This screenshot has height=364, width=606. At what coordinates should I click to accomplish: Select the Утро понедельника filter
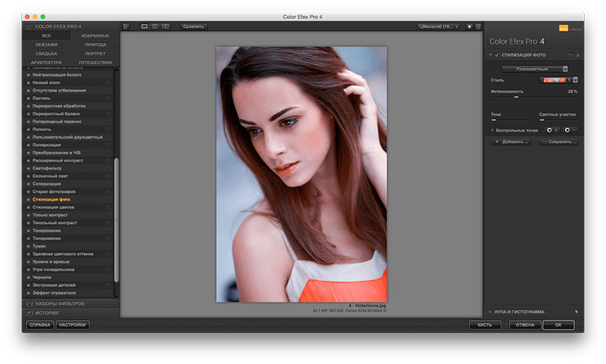click(53, 269)
